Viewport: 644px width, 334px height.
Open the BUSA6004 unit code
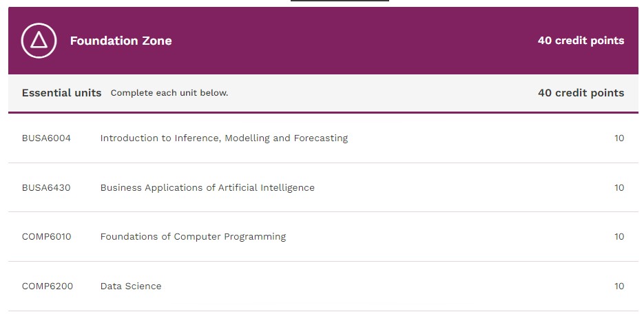[x=46, y=138]
